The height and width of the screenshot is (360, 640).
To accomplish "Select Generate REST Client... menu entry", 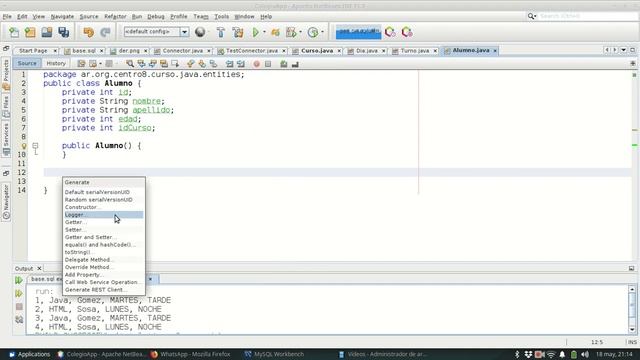I will click(x=104, y=290).
